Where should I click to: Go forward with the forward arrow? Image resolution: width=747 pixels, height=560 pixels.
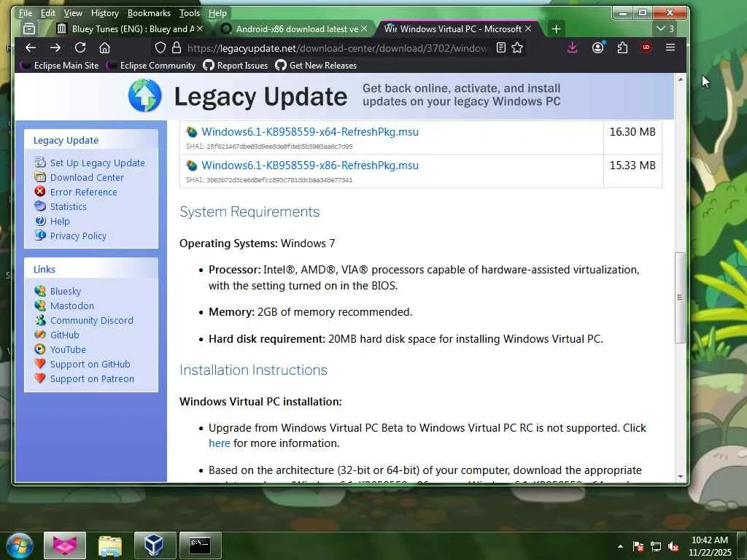pyautogui.click(x=55, y=47)
